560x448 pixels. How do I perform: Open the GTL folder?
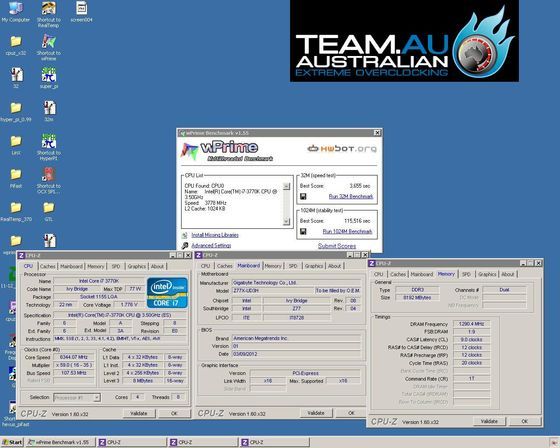49,211
